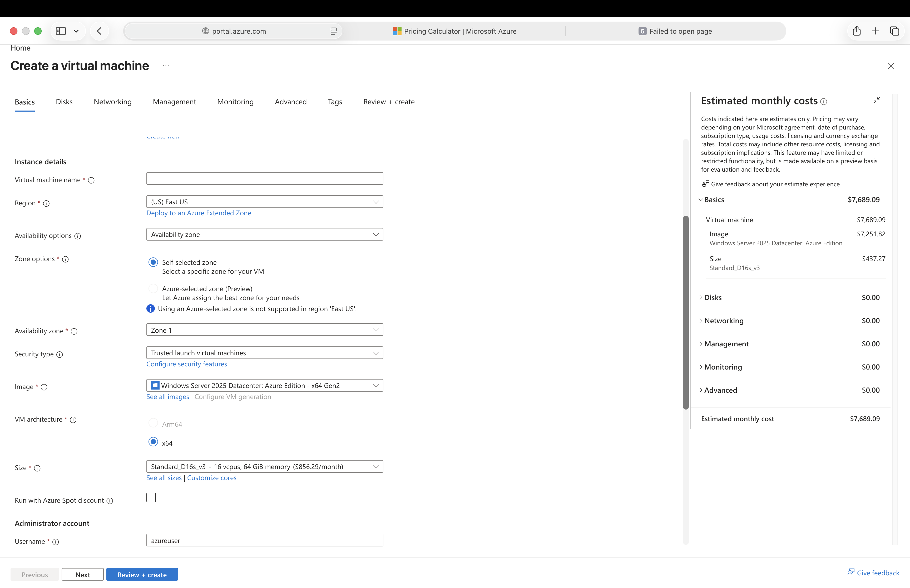The image size is (910, 588).
Task: Click the Home breadcrumb link
Action: 20,48
